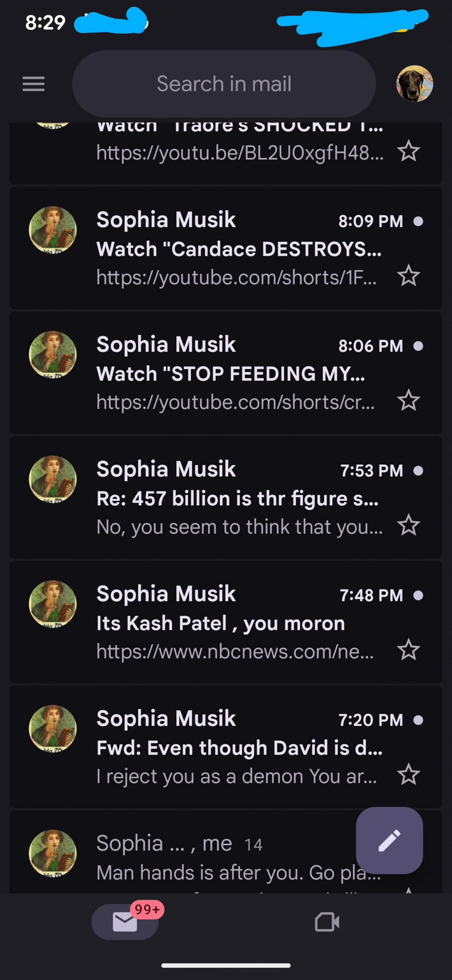Star the "STOP FEEDING MY" email
This screenshot has width=452, height=980.
pyautogui.click(x=408, y=400)
